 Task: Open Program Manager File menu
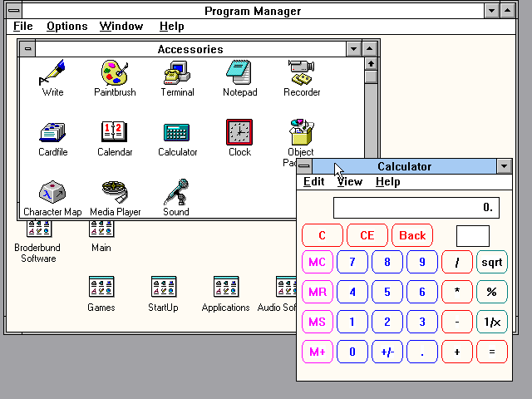coord(23,26)
